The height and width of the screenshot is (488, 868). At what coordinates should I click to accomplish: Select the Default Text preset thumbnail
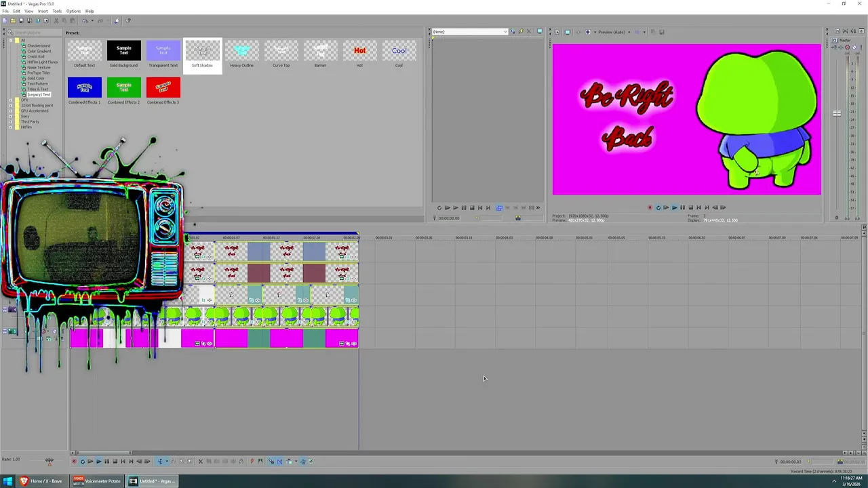pyautogui.click(x=84, y=51)
